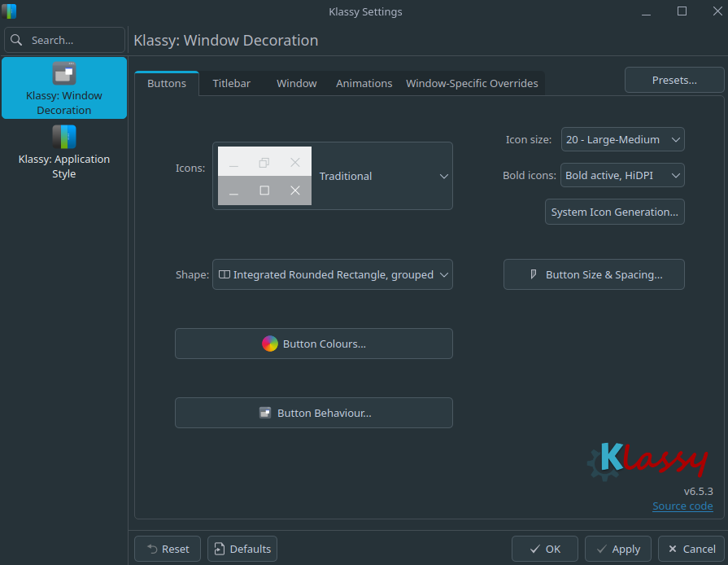
Task: Click the undo arrow icon on Reset
Action: click(x=152, y=549)
